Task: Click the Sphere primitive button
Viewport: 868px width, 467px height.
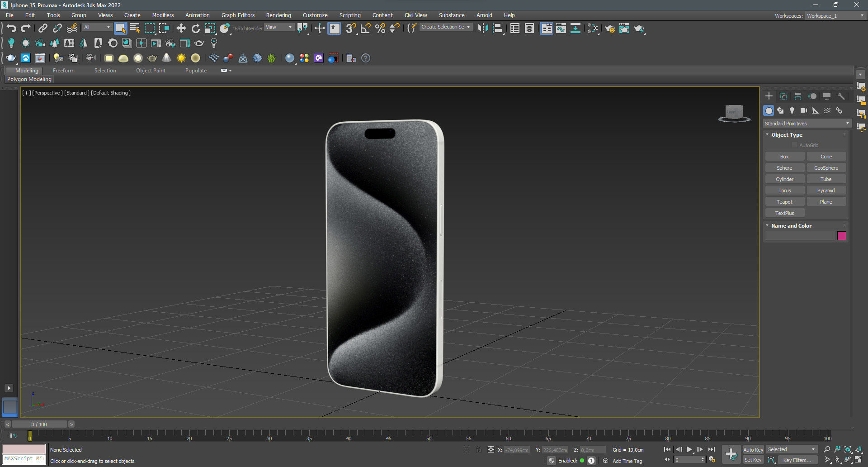Action: pyautogui.click(x=784, y=168)
